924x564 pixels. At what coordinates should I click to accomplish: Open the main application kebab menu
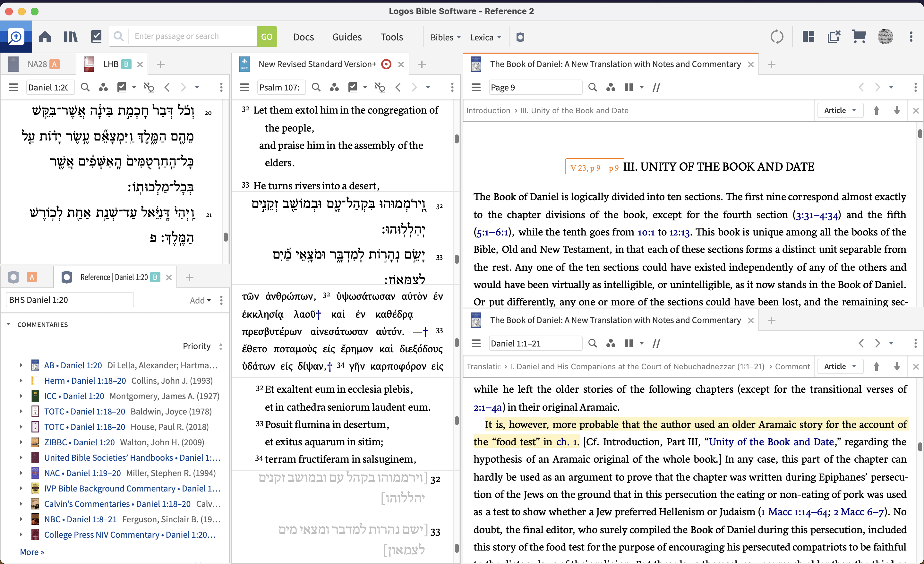[x=911, y=37]
